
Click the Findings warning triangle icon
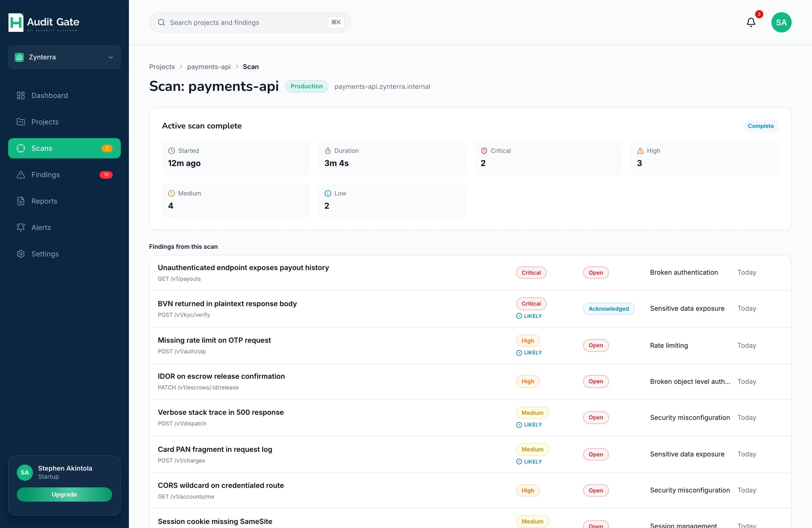point(21,175)
